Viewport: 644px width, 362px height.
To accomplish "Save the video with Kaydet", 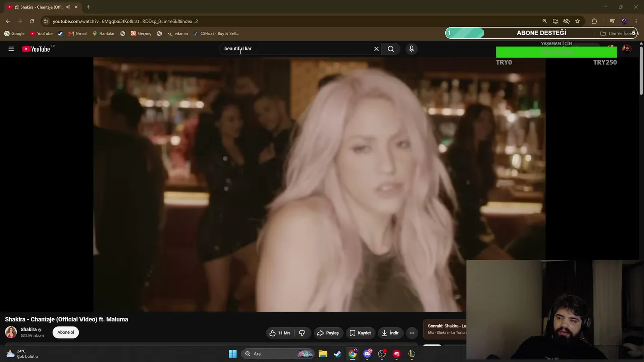I will [x=360, y=333].
